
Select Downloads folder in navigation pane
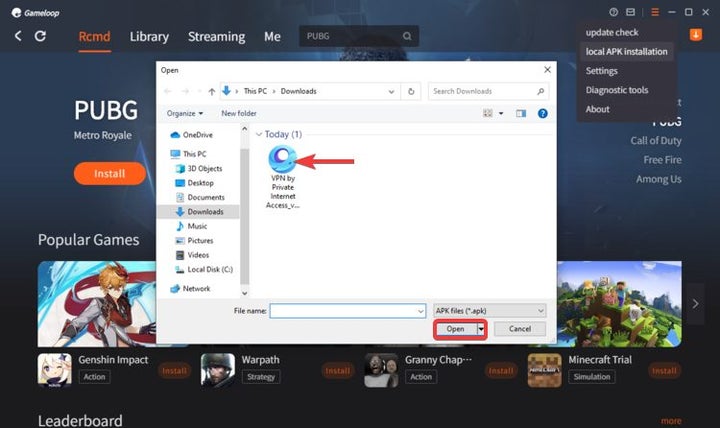205,212
